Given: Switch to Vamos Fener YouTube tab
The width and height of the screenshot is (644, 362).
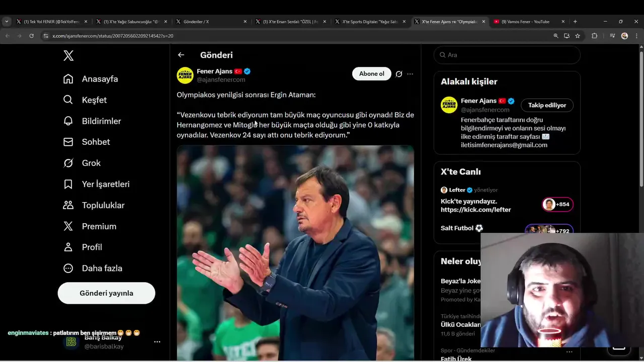Looking at the screenshot, I should point(529,22).
